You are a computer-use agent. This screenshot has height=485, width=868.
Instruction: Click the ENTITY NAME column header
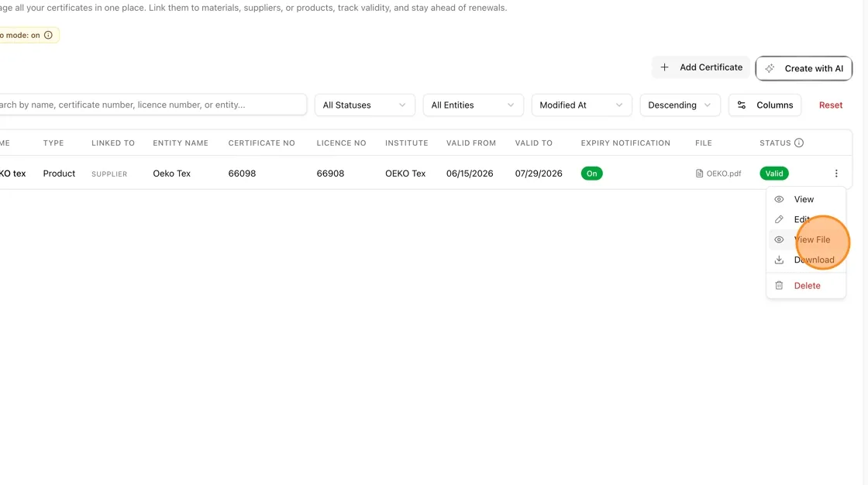181,143
